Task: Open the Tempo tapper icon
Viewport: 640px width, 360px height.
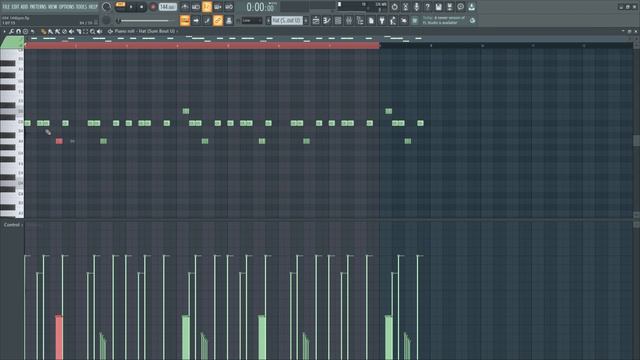Action: click(393, 20)
